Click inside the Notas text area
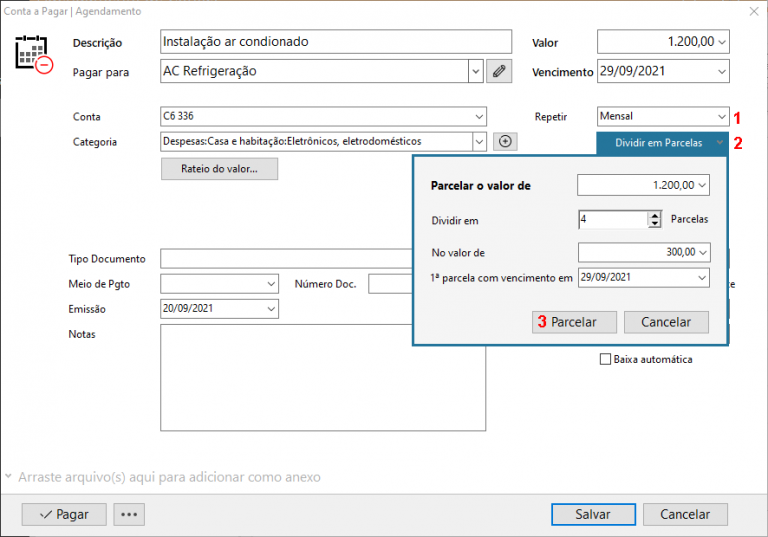 click(322, 377)
